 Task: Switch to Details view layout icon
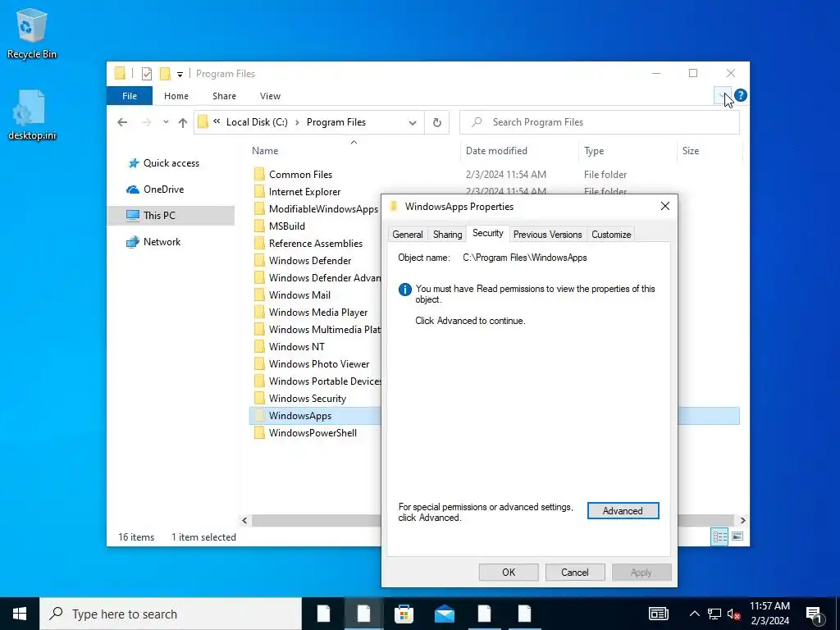pos(719,536)
